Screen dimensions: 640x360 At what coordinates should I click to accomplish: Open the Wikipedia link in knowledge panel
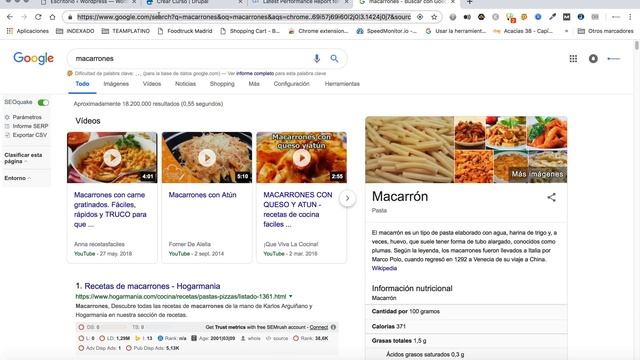coord(384,268)
